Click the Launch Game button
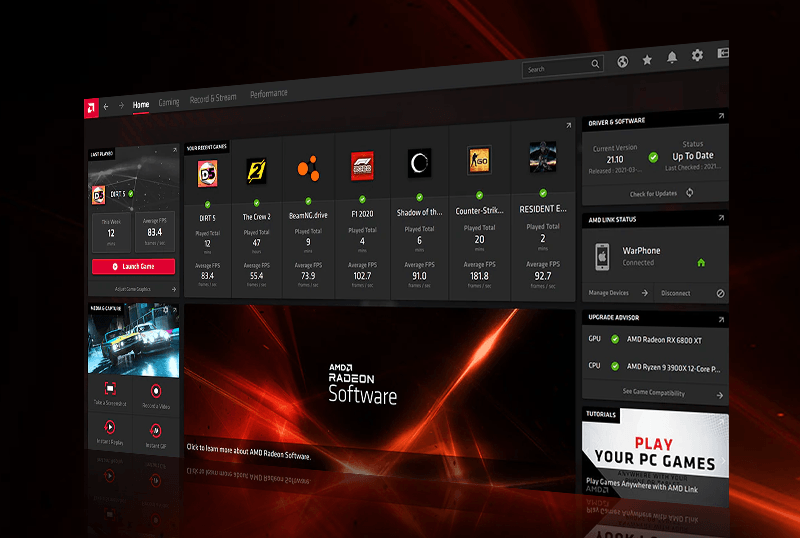Image resolution: width=800 pixels, height=538 pixels. click(133, 266)
